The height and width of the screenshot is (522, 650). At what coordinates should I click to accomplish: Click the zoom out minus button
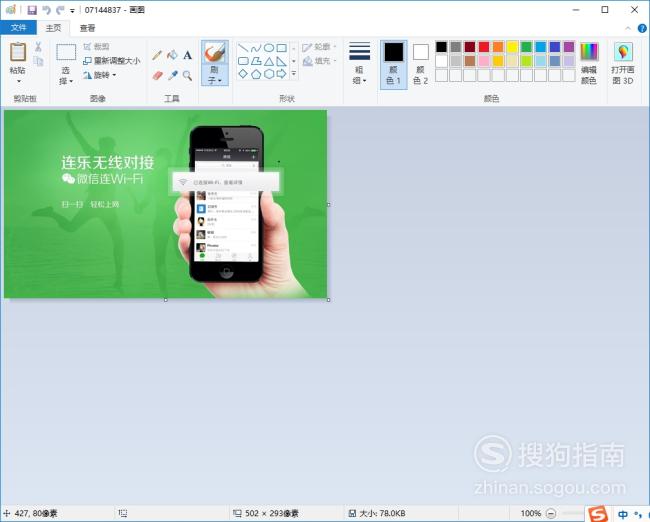click(x=551, y=513)
